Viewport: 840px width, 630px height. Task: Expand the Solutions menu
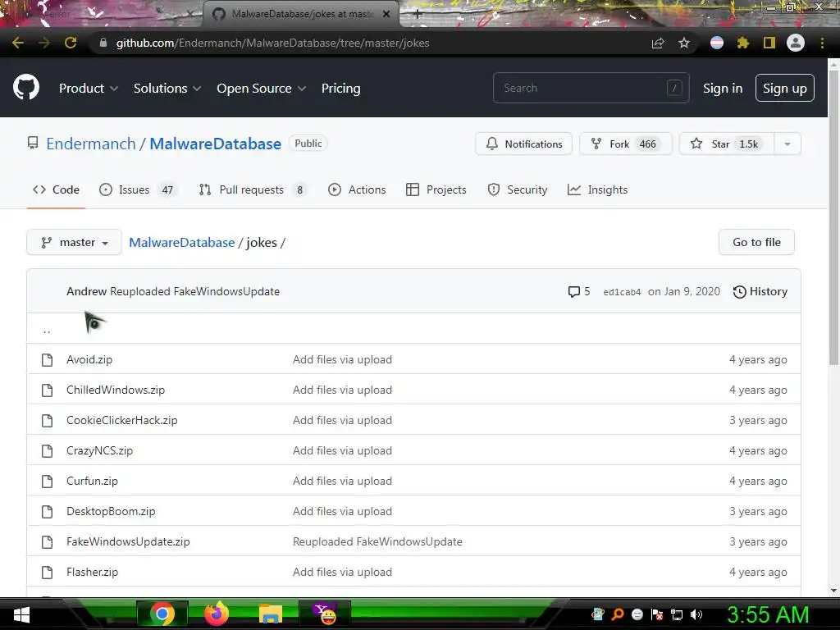(x=167, y=89)
